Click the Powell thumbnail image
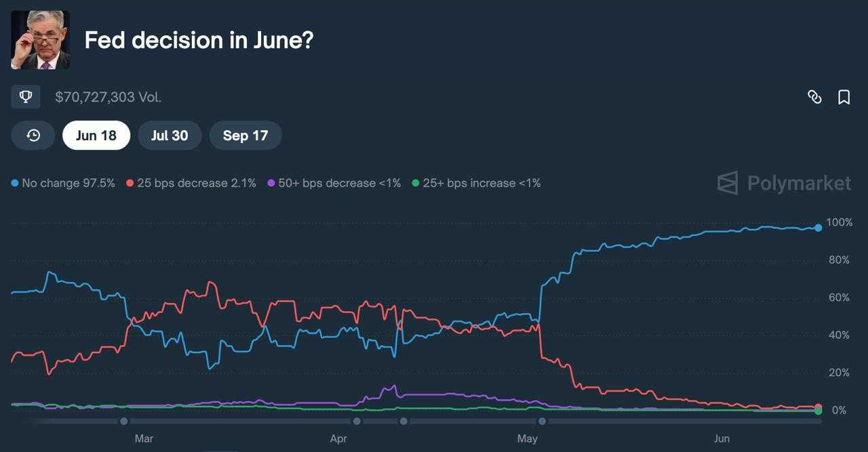The height and width of the screenshot is (452, 868). [40, 40]
